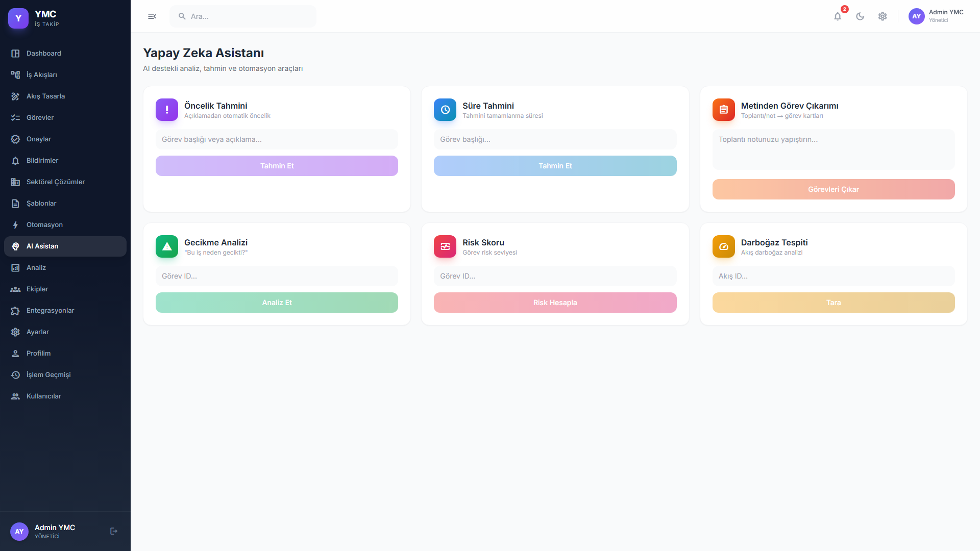Click the Bildirimler bell icon in the sidebar
Screen dimensions: 980x551
(15, 161)
